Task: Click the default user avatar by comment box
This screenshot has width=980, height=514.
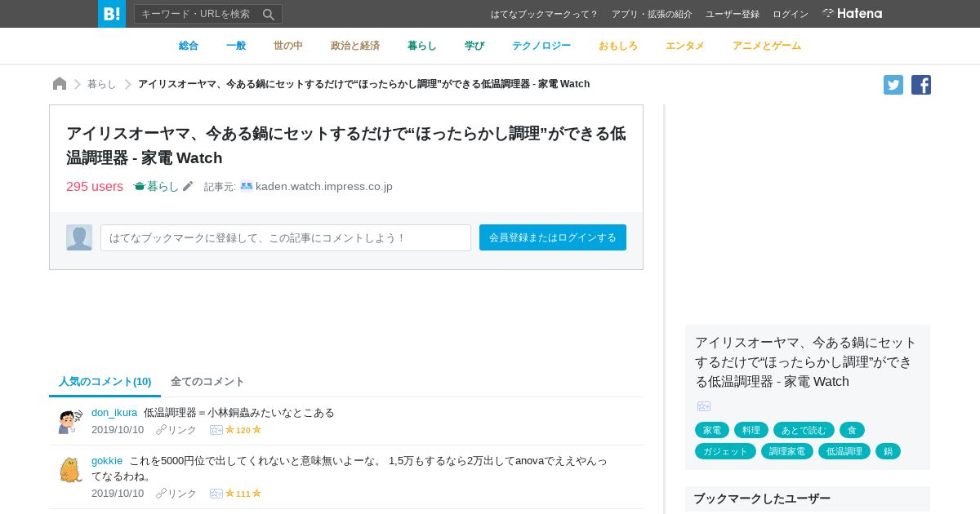Action: pyautogui.click(x=79, y=237)
